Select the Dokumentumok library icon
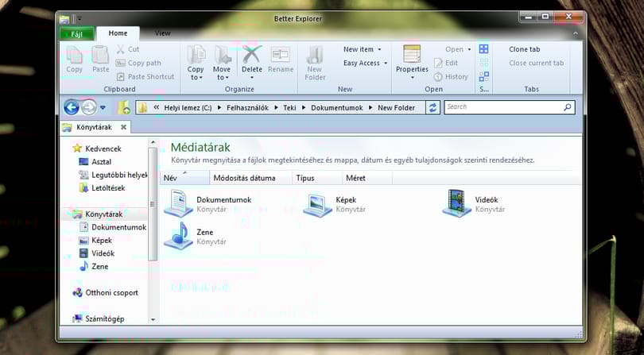644x355 pixels. (178, 203)
